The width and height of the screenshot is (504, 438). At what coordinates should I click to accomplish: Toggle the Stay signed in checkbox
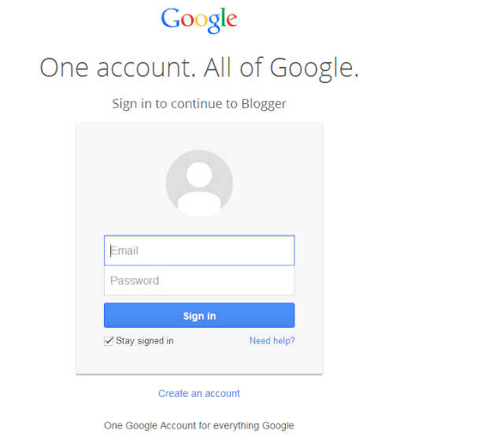pos(109,341)
